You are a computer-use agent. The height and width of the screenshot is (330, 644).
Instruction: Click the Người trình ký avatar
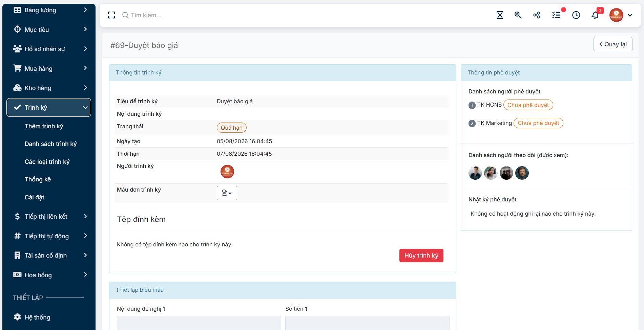coord(227,172)
